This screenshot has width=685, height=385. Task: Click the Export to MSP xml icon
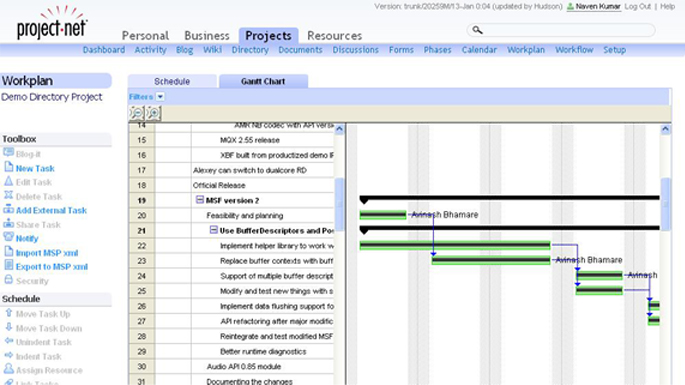[x=8, y=265]
